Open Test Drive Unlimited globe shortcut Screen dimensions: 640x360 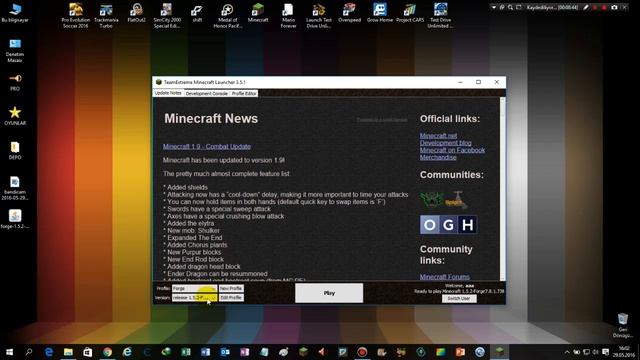[x=440, y=16]
